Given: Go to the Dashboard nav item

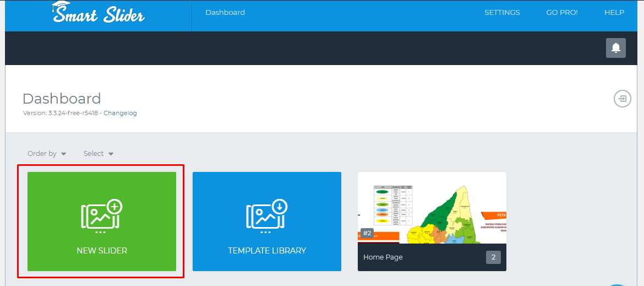Looking at the screenshot, I should 225,13.
